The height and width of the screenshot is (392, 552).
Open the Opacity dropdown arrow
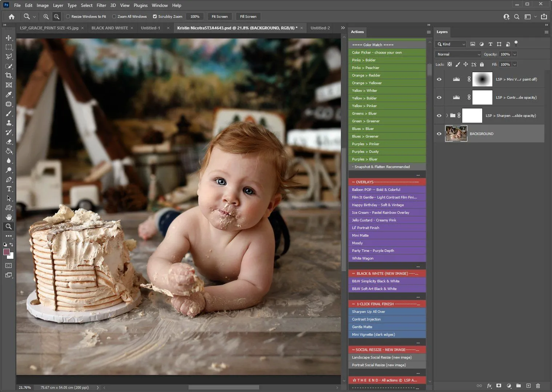click(515, 54)
